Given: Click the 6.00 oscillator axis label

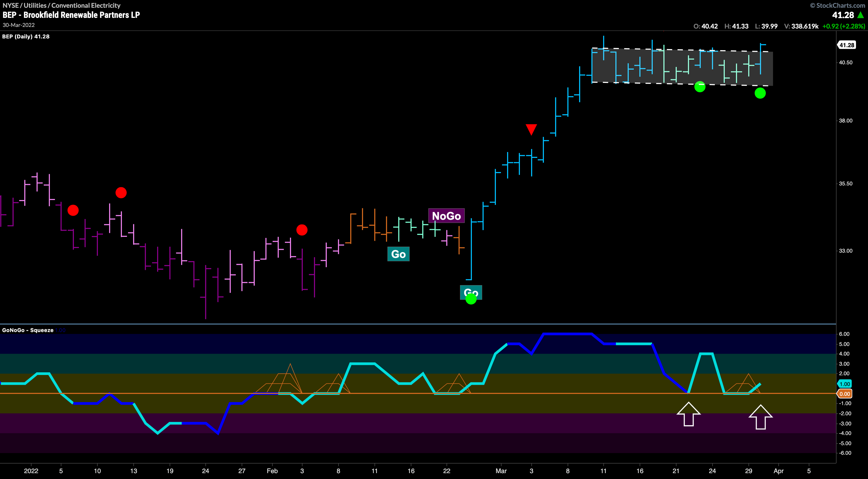Looking at the screenshot, I should coord(845,334).
